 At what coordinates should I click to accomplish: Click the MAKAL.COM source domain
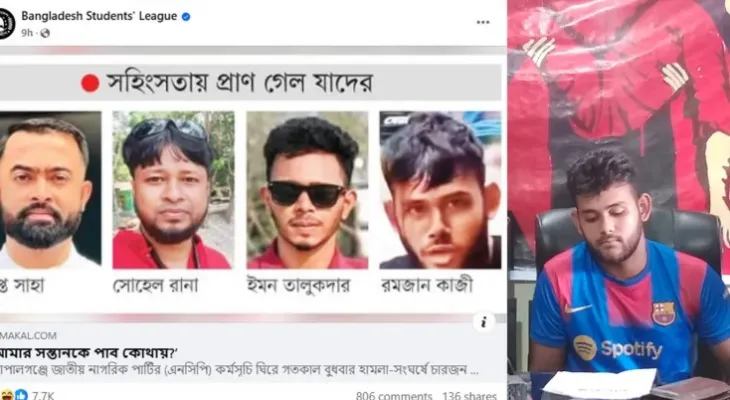click(28, 336)
